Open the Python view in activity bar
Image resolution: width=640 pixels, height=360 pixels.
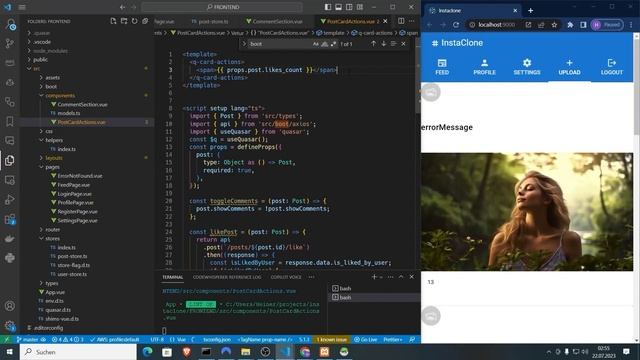tap(10, 258)
